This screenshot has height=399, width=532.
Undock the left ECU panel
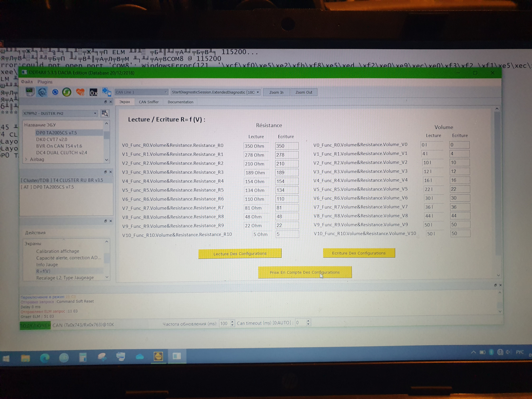click(105, 102)
